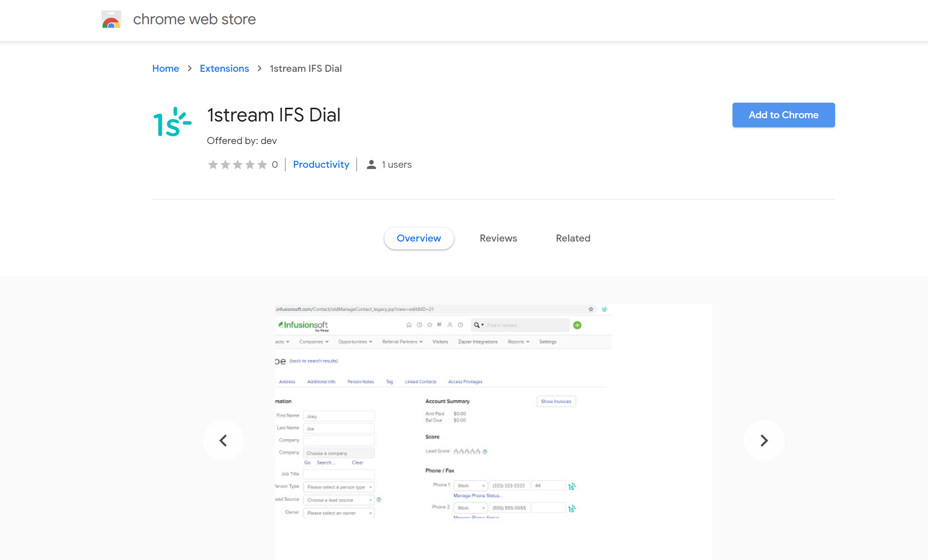Open the Extensions breadcrumb link
Image resolution: width=928 pixels, height=560 pixels.
tap(224, 68)
